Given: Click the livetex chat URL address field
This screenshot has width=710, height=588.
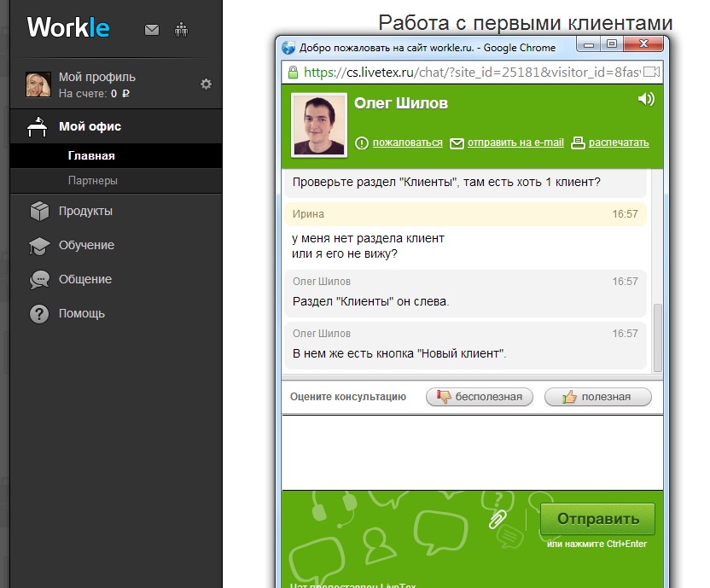Looking at the screenshot, I should 471,72.
